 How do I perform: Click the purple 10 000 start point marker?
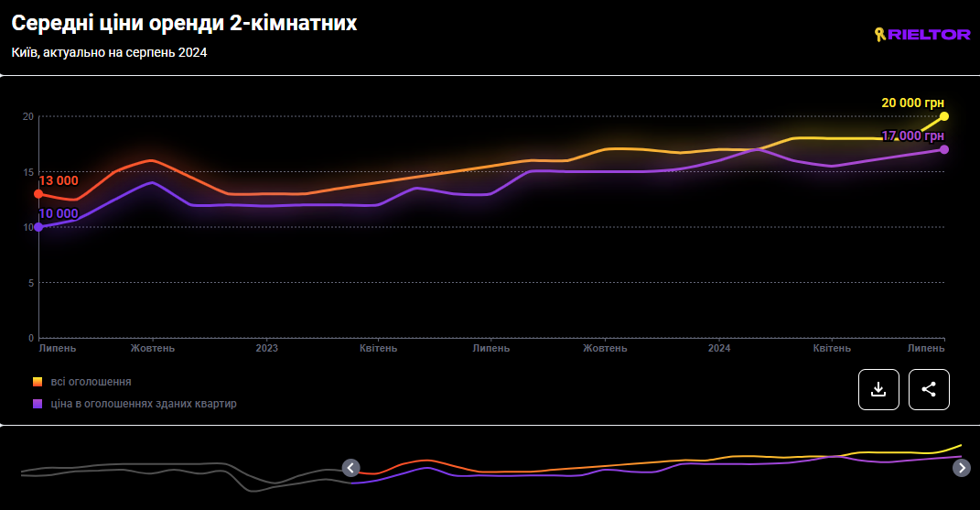[x=38, y=227]
